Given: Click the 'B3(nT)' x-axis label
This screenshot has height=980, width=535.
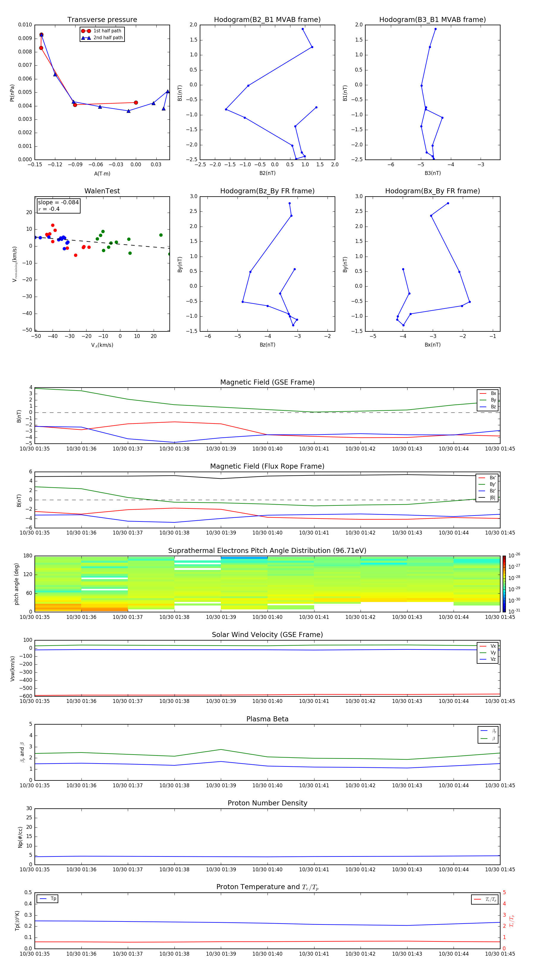Looking at the screenshot, I should 432,173.
